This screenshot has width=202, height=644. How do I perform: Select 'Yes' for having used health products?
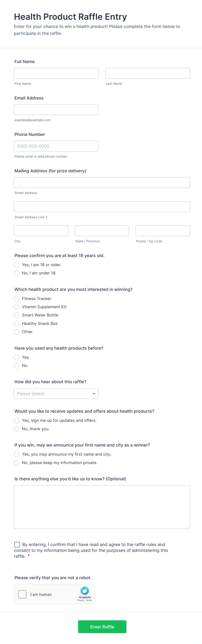17,357
